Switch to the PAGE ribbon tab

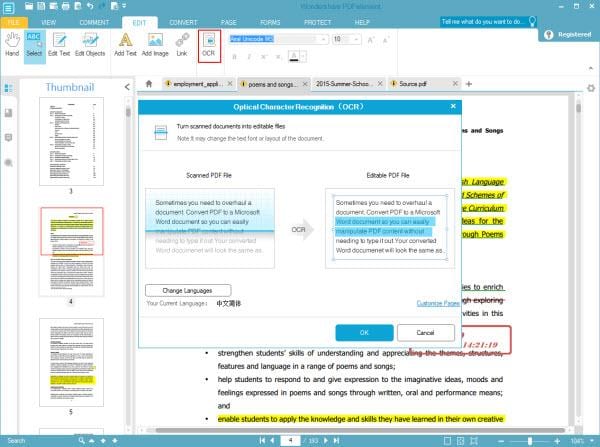[228, 22]
